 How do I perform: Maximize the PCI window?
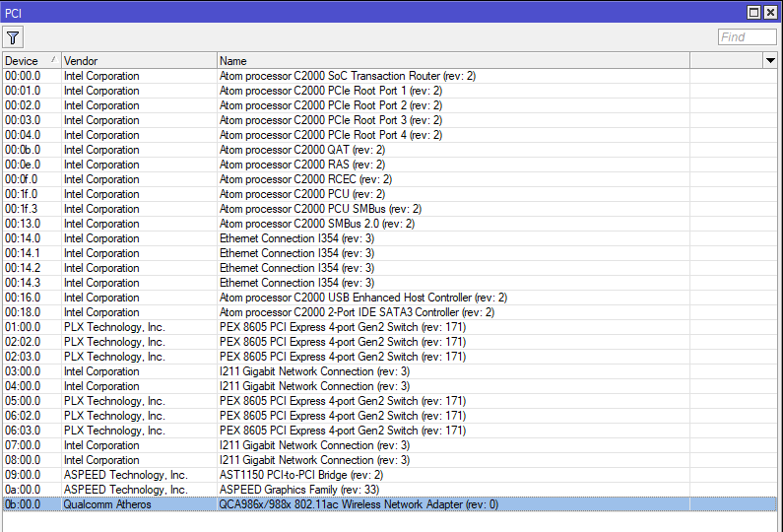point(754,12)
